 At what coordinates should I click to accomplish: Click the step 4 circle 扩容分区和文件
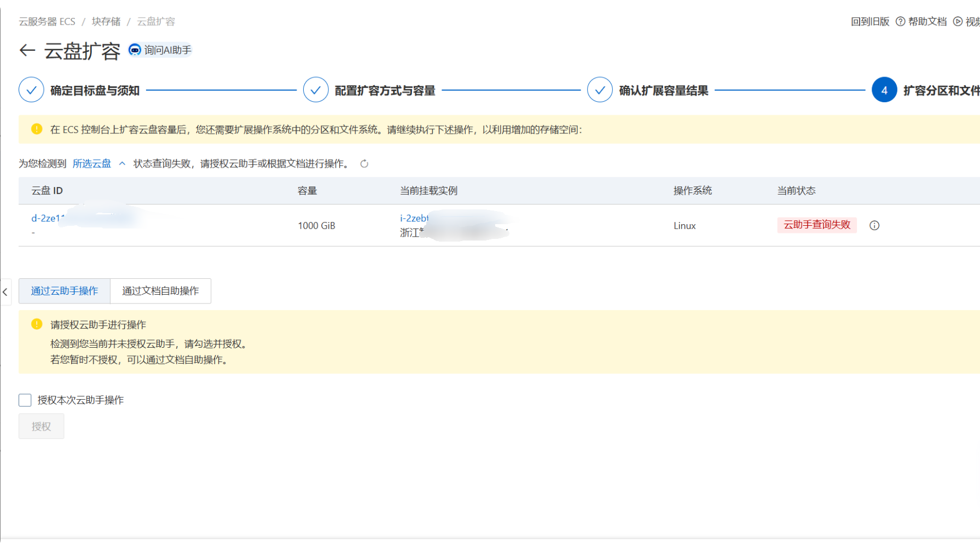click(884, 90)
